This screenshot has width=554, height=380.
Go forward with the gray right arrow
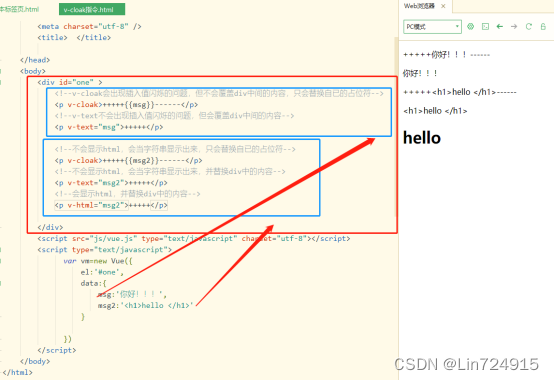(514, 26)
